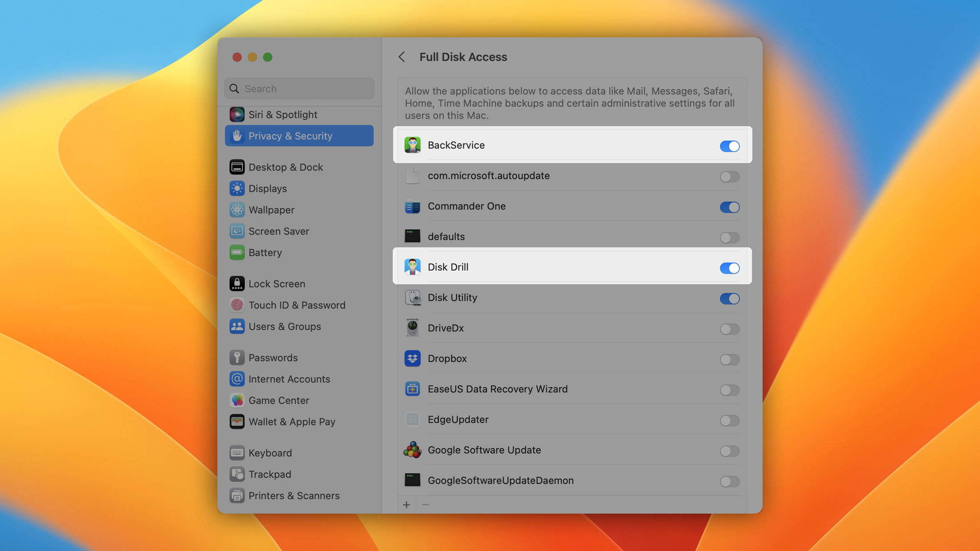Image resolution: width=980 pixels, height=551 pixels.
Task: Click the DriveDx app icon
Action: (x=412, y=328)
